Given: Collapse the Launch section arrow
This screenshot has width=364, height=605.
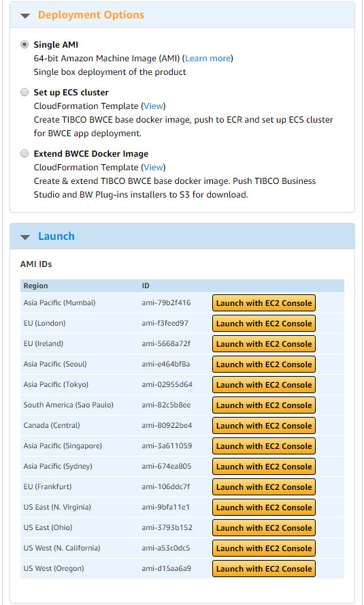Looking at the screenshot, I should pos(25,237).
